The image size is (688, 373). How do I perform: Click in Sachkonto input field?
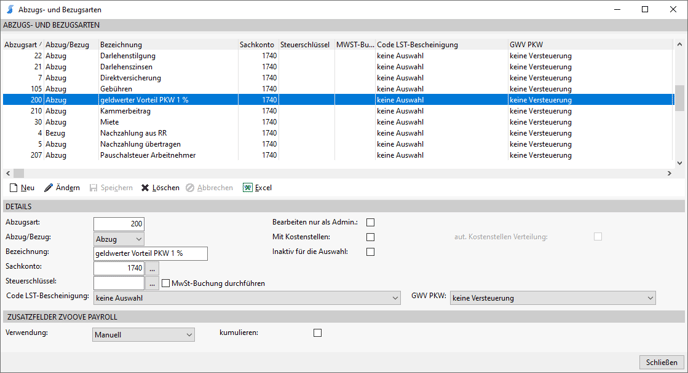[x=119, y=268]
